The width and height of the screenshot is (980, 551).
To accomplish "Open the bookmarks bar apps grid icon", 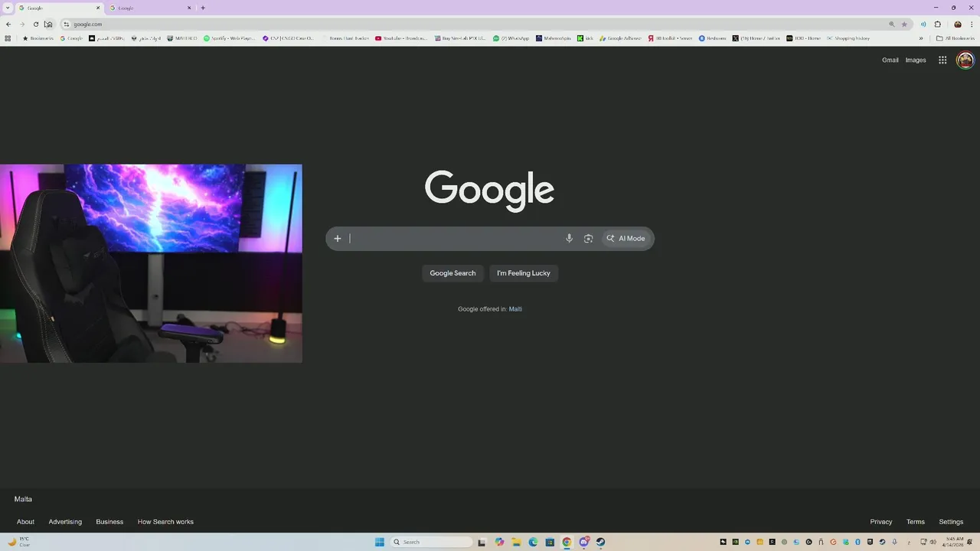I will pos(8,38).
